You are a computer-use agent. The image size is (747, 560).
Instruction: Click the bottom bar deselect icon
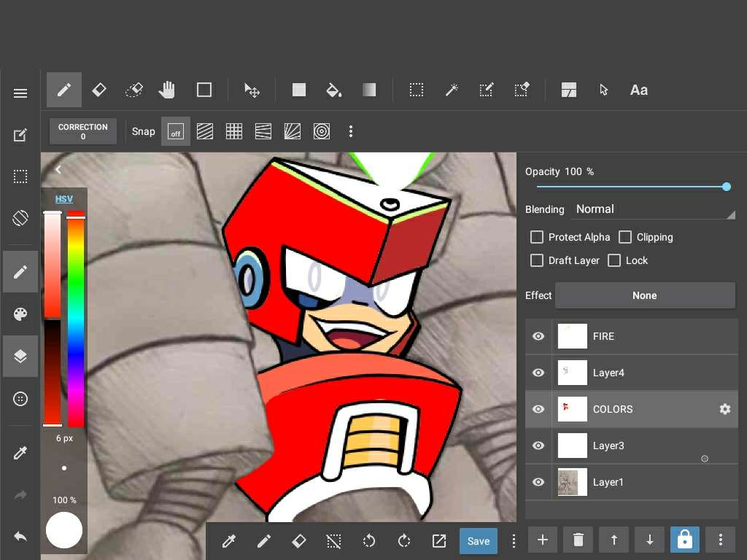333,540
